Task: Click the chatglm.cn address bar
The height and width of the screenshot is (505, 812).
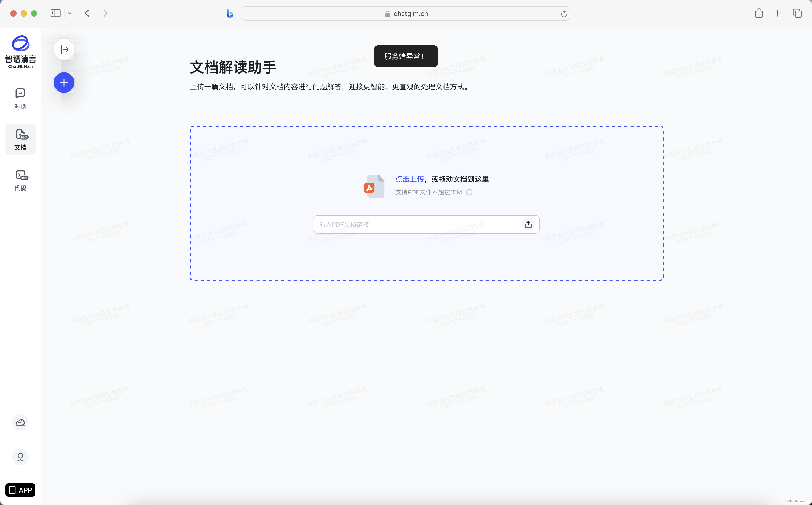Action: (x=406, y=13)
